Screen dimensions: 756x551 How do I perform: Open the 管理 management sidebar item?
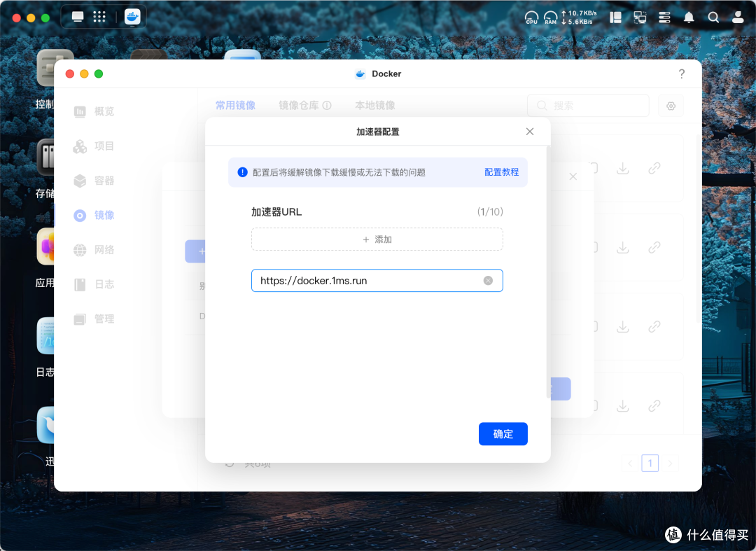94,319
